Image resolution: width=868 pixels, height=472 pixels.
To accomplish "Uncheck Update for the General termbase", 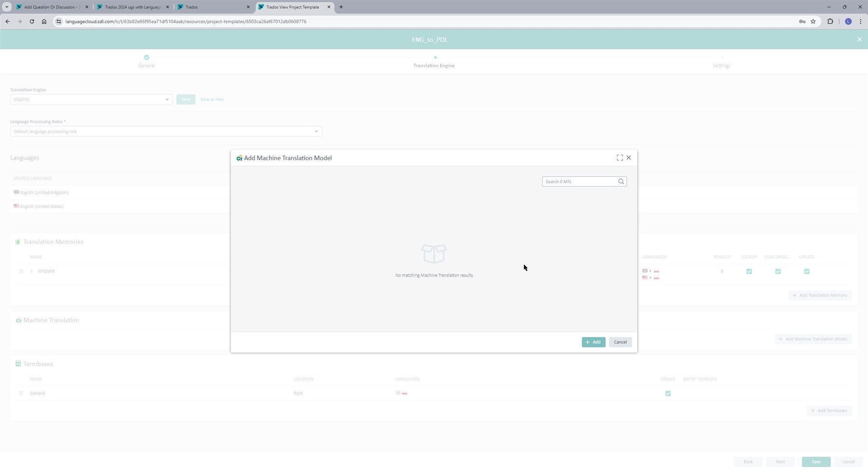I will [668, 393].
